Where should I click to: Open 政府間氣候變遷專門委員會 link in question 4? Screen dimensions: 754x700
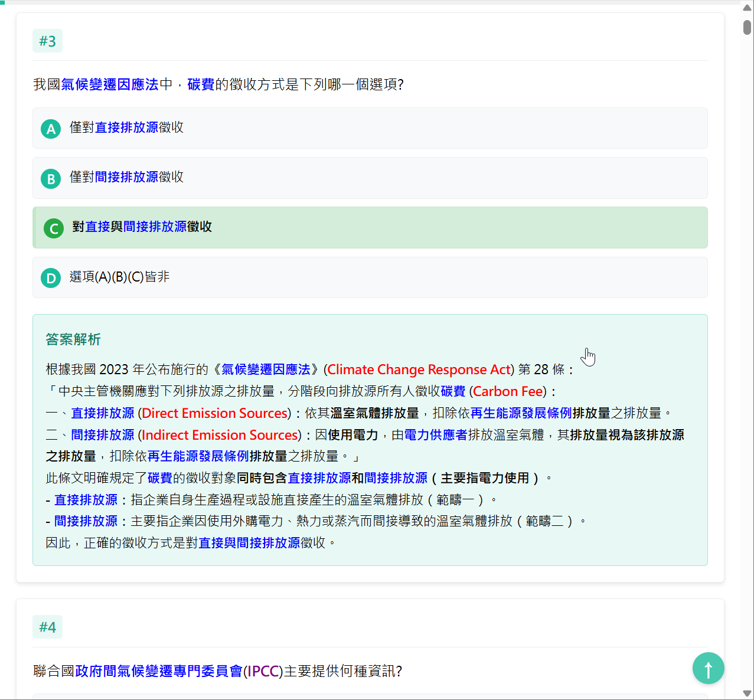click(159, 671)
